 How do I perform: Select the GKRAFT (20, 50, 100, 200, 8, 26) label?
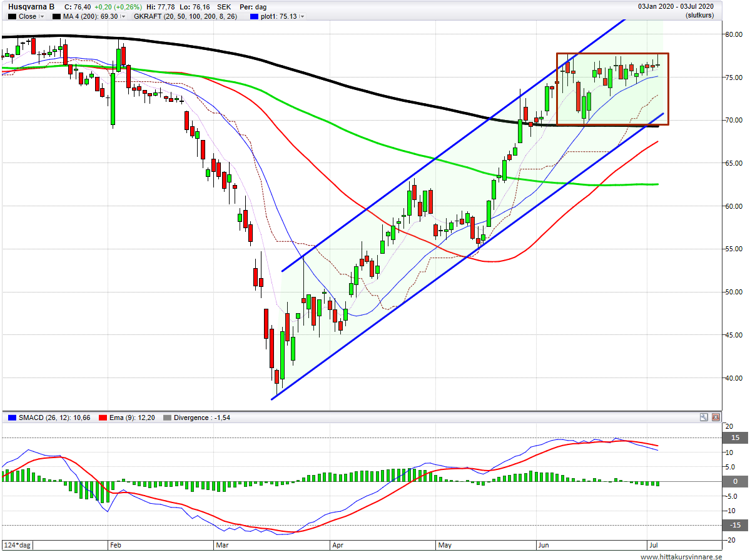186,16
